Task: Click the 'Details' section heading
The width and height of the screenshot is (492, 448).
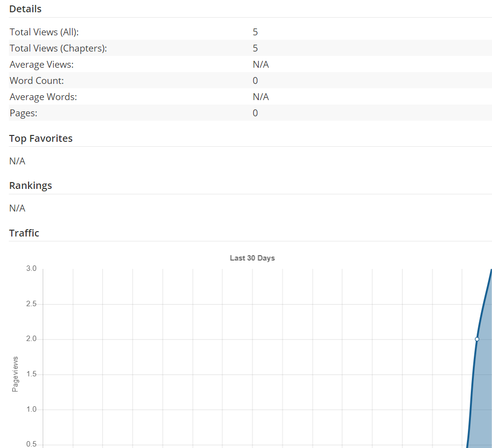Action: 26,9
